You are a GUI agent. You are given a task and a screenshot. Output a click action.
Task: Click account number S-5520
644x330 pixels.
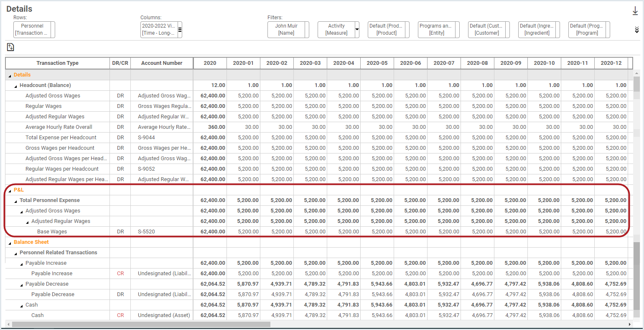pyautogui.click(x=146, y=232)
